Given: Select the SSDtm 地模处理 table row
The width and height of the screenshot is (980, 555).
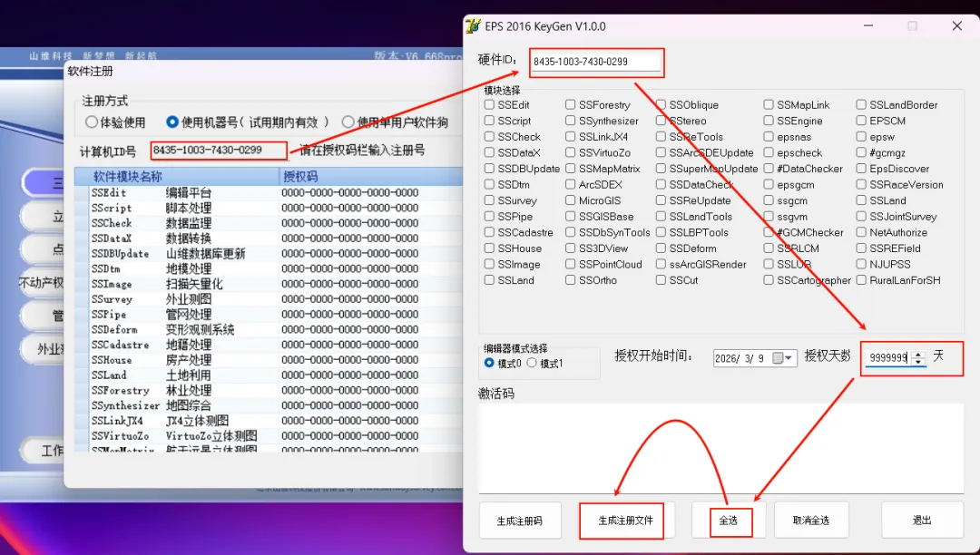Looking at the screenshot, I should 269,268.
